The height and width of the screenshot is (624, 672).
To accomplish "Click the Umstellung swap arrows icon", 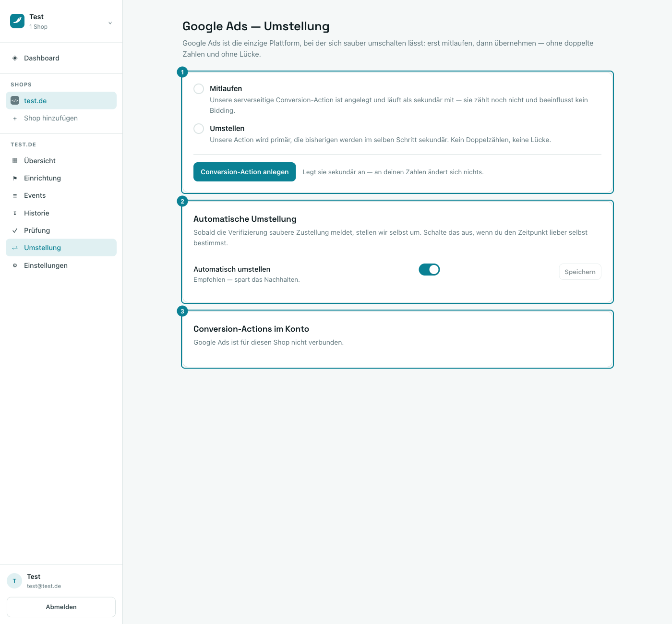I will [15, 248].
